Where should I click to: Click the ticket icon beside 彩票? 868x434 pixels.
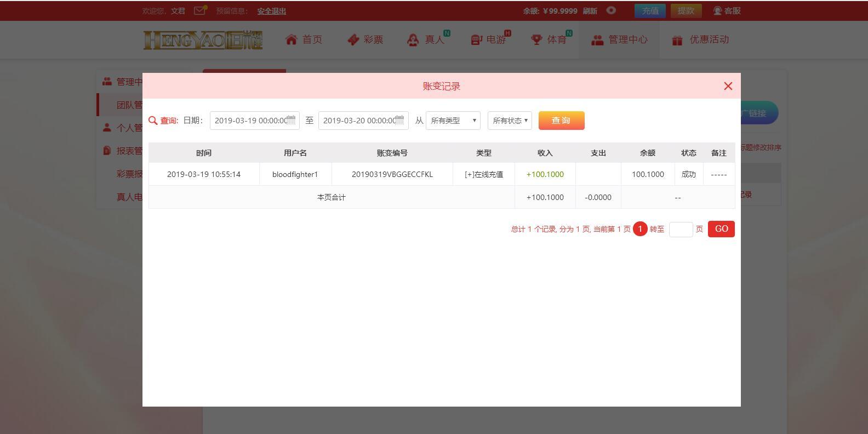(x=353, y=39)
